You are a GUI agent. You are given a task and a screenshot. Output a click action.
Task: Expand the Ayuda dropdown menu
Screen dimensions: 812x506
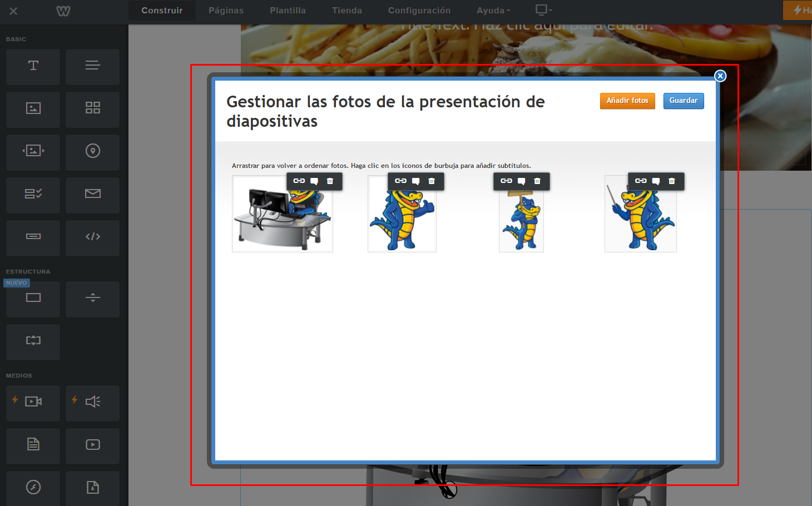click(493, 11)
